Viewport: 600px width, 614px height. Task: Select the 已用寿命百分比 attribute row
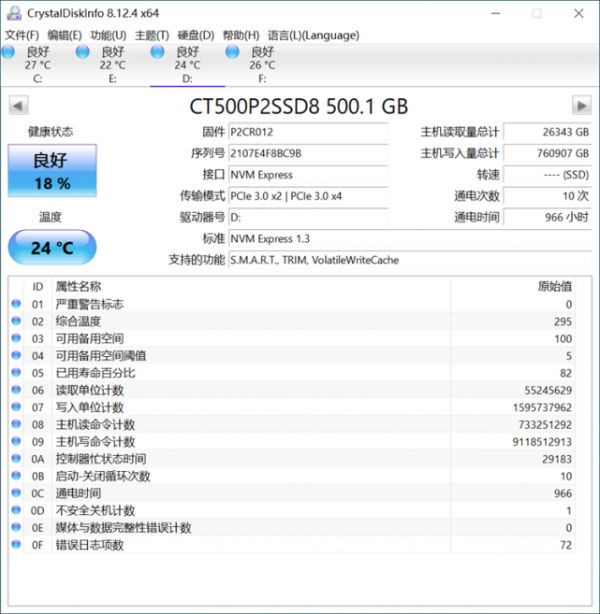[292, 373]
